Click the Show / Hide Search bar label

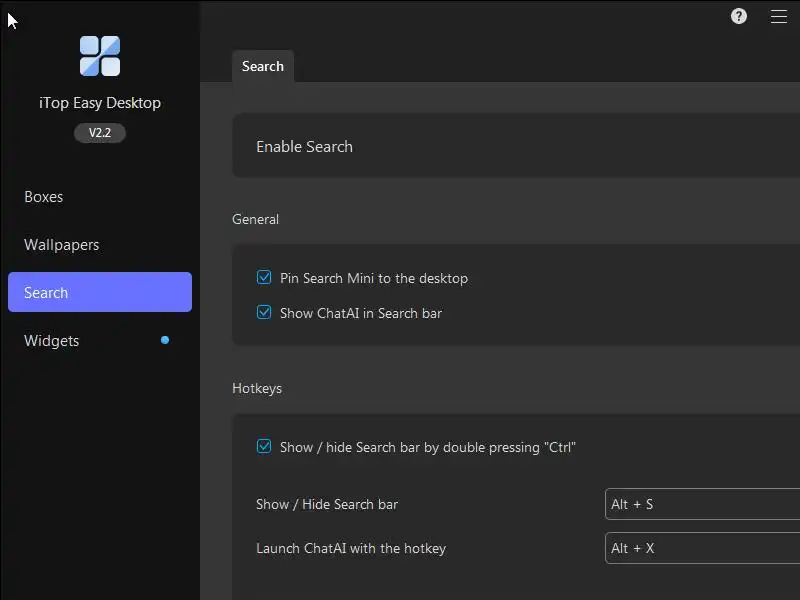pyautogui.click(x=327, y=504)
